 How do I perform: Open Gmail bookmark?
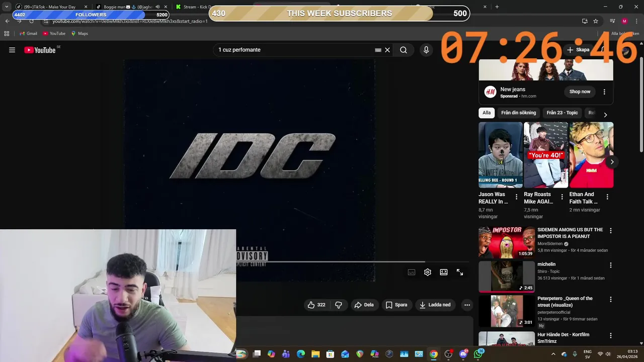coord(28,33)
